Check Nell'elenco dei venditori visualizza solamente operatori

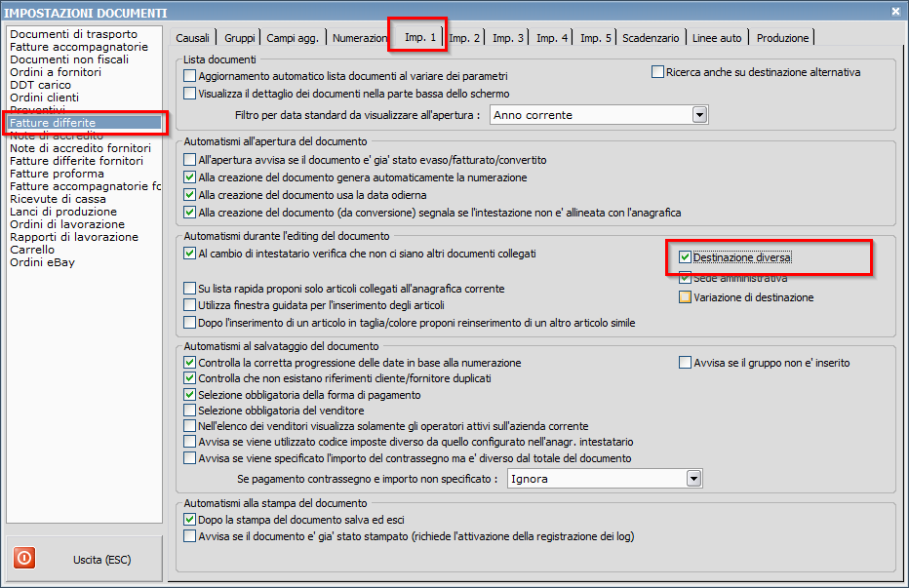click(x=189, y=425)
